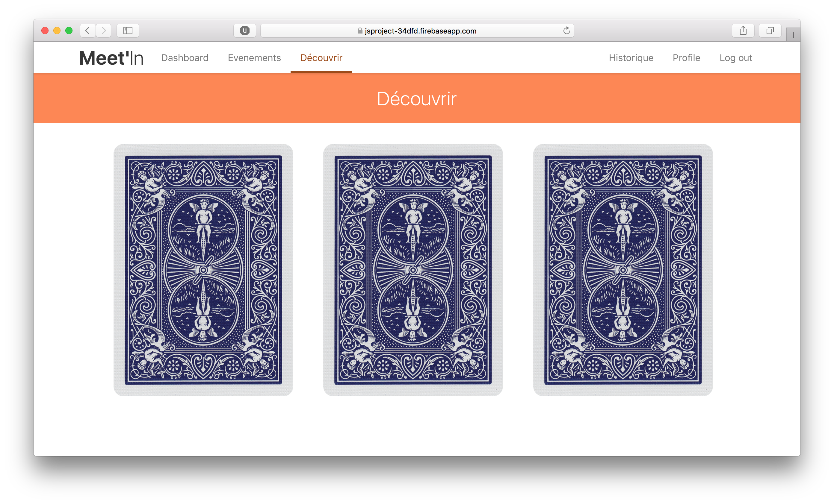
Task: Toggle the Safari sidebar icon
Action: click(x=128, y=31)
